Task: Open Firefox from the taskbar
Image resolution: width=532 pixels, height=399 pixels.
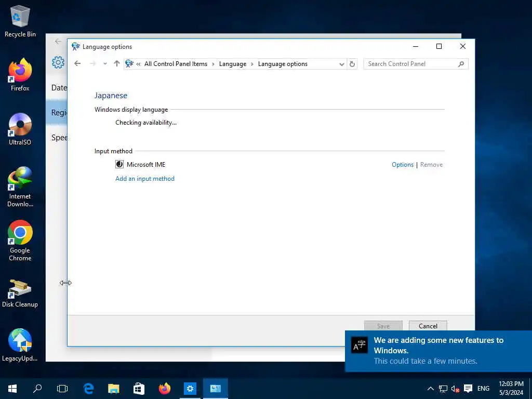Action: 165,389
